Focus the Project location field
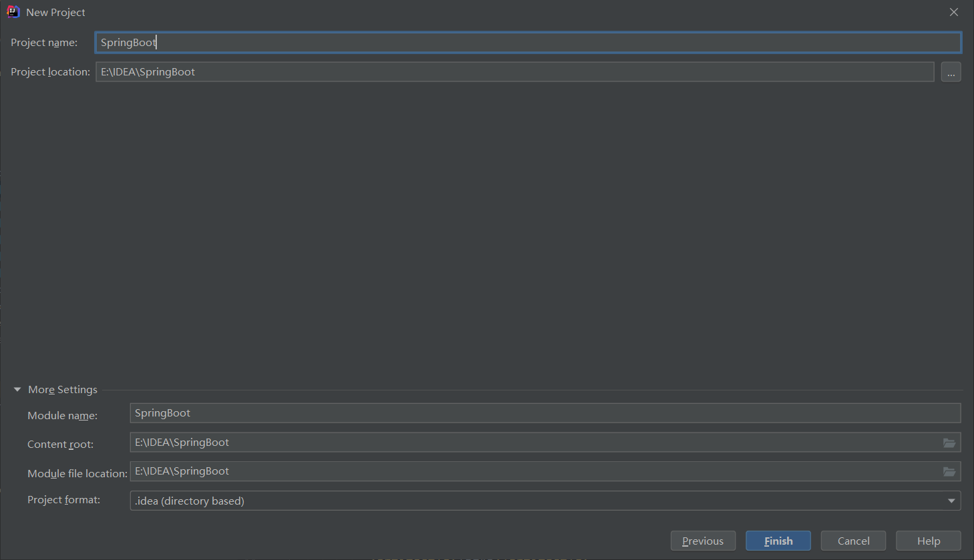974x560 pixels. tap(515, 72)
